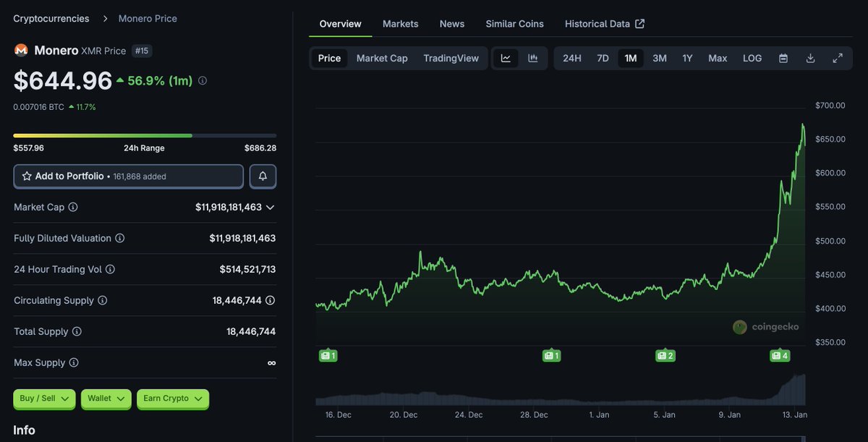Image resolution: width=868 pixels, height=442 pixels.
Task: Select the Market Cap chart toggle
Action: click(x=382, y=58)
